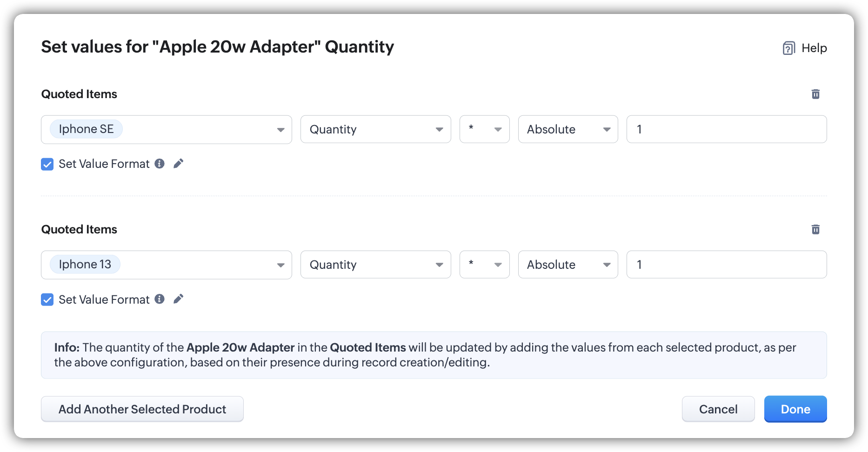Viewport: 868px width, 452px height.
Task: Open second row Absolute type dropdown
Action: pyautogui.click(x=568, y=265)
